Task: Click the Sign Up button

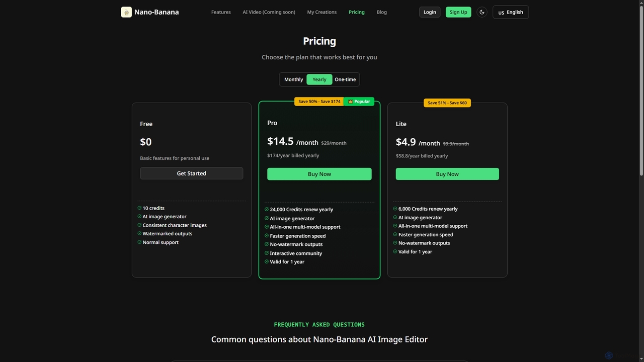Action: point(458,12)
